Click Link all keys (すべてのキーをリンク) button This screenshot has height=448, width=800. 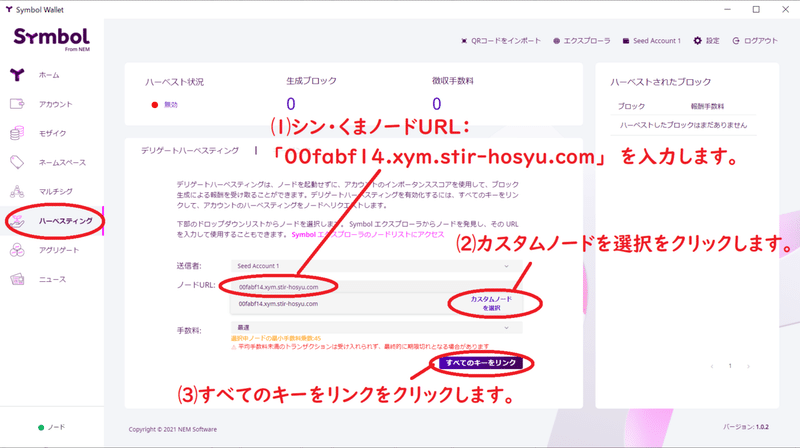coord(481,363)
